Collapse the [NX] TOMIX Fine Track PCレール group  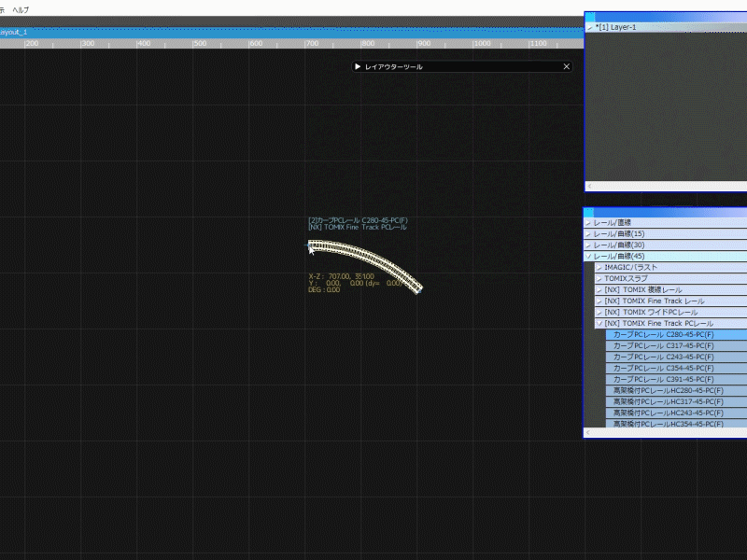point(599,324)
